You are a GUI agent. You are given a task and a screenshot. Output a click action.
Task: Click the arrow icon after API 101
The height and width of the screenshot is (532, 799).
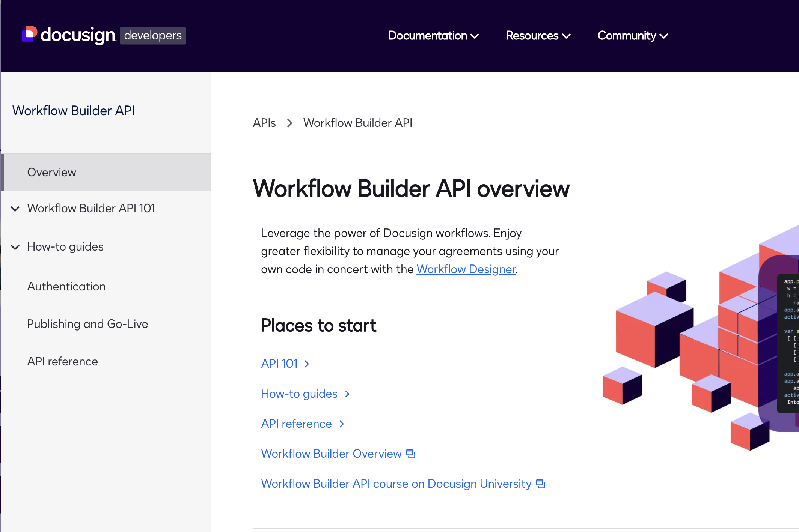307,364
